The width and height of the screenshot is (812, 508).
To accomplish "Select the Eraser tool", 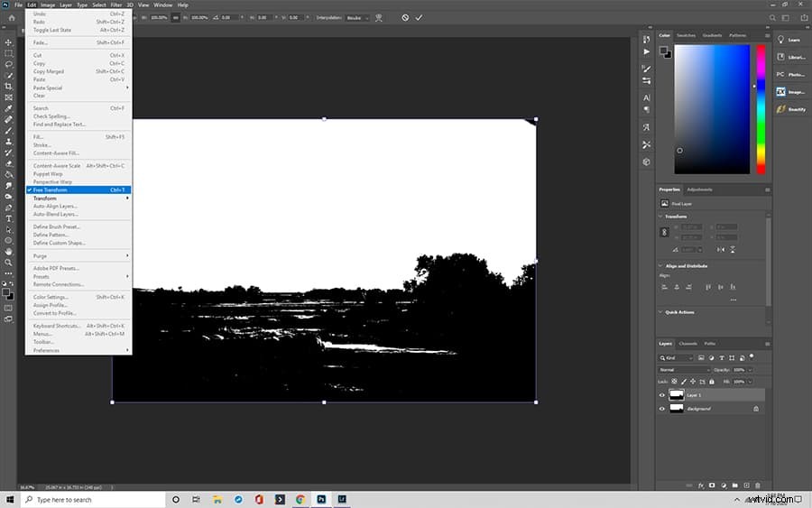I will coord(8,163).
